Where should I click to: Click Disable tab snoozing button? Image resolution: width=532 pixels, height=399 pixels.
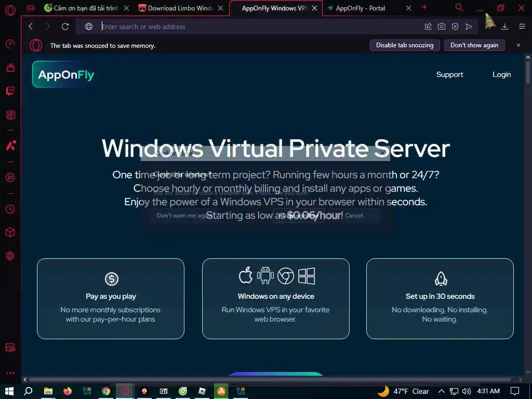405,46
